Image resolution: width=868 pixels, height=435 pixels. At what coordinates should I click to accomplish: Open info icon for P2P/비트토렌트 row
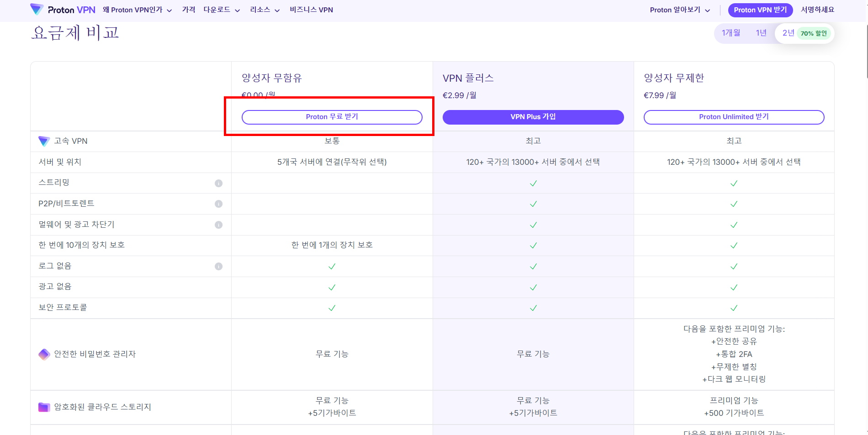click(x=219, y=204)
